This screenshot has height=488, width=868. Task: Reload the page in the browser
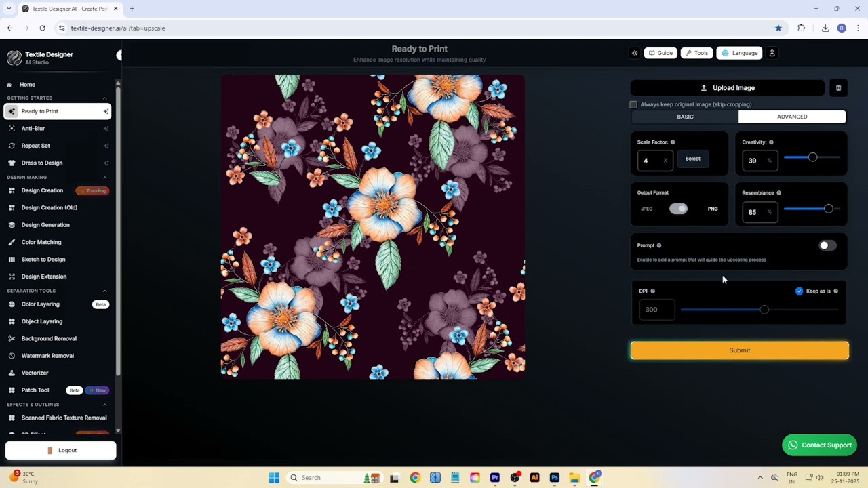click(42, 28)
